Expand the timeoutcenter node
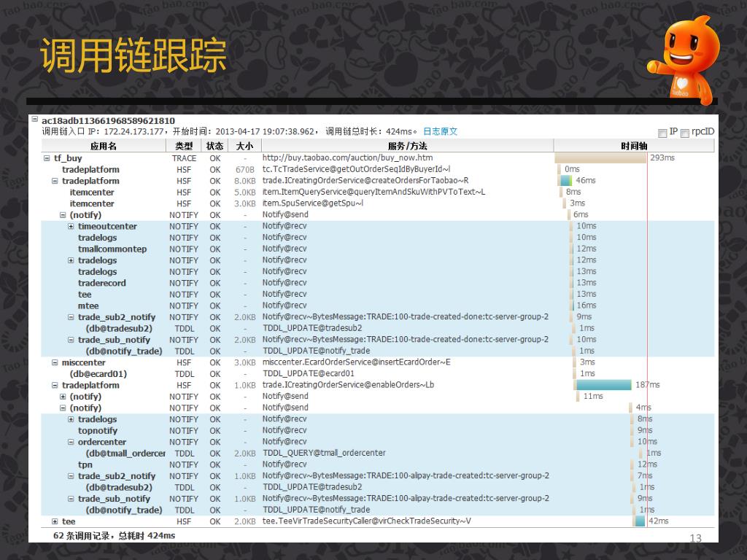The image size is (747, 560). coord(71,227)
